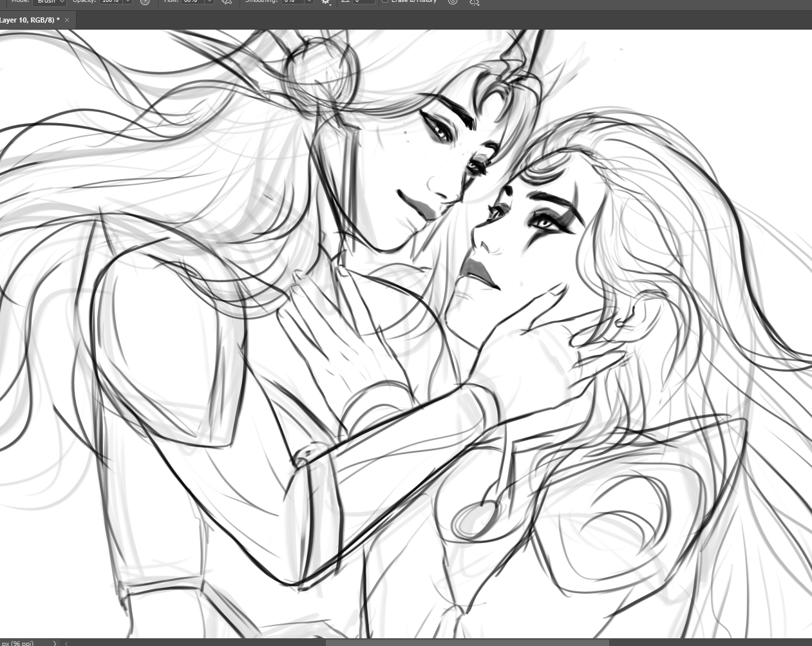Enable the Erase to History checkbox
Viewport: 812px width, 646px height.
(x=385, y=1)
